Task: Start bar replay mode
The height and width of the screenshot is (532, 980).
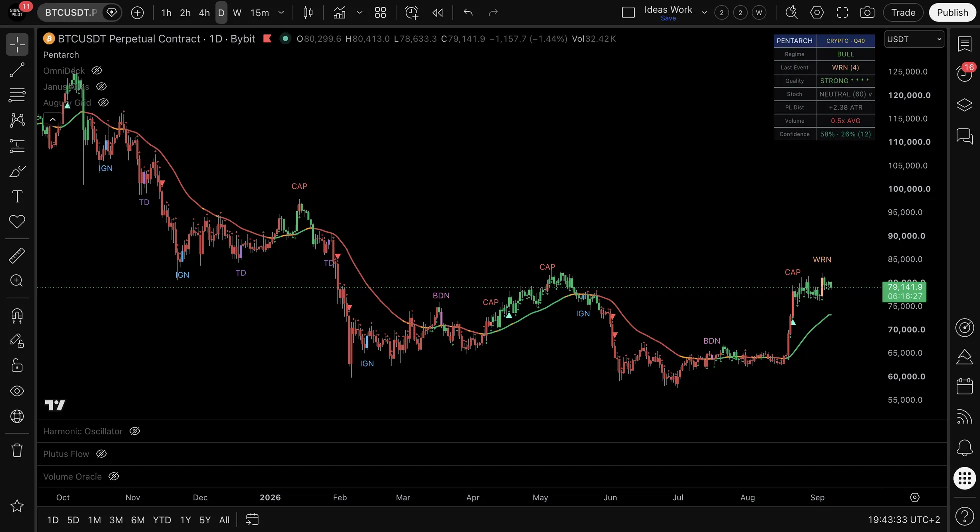Action: pyautogui.click(x=438, y=12)
